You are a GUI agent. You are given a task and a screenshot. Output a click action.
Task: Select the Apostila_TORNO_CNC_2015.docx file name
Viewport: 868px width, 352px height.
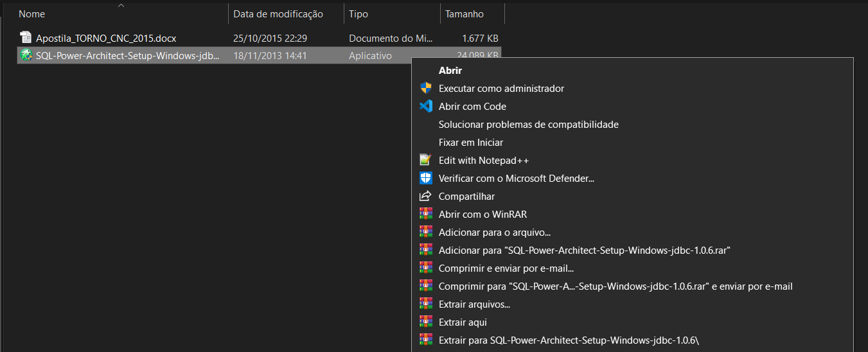click(x=106, y=39)
